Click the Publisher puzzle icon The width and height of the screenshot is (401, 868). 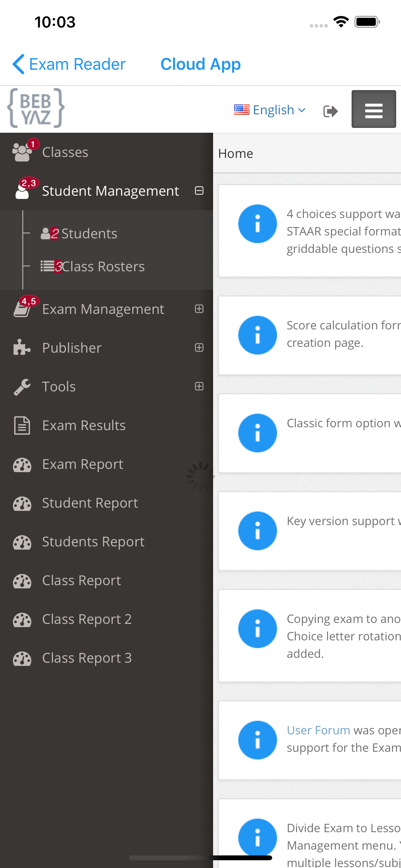(22, 347)
